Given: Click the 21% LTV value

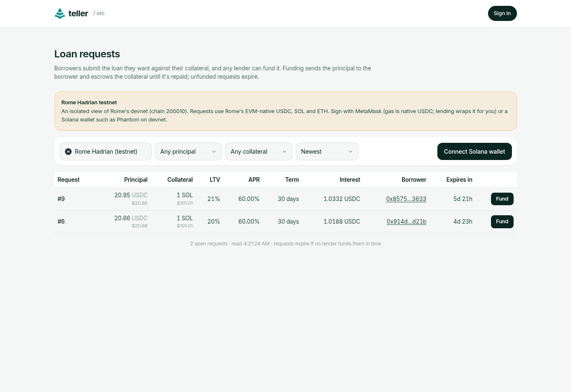Looking at the screenshot, I should click(x=214, y=199).
